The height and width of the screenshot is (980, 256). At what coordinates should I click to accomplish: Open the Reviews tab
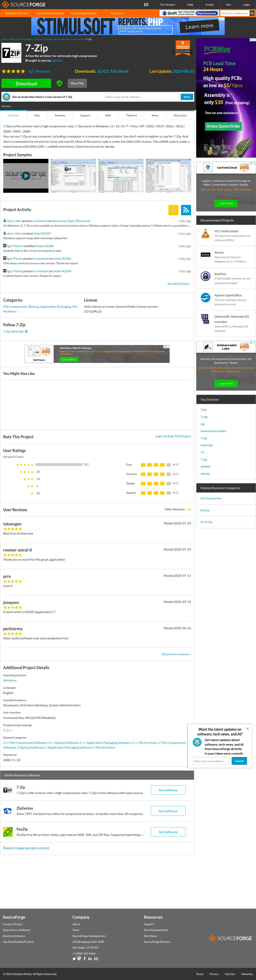[60, 115]
